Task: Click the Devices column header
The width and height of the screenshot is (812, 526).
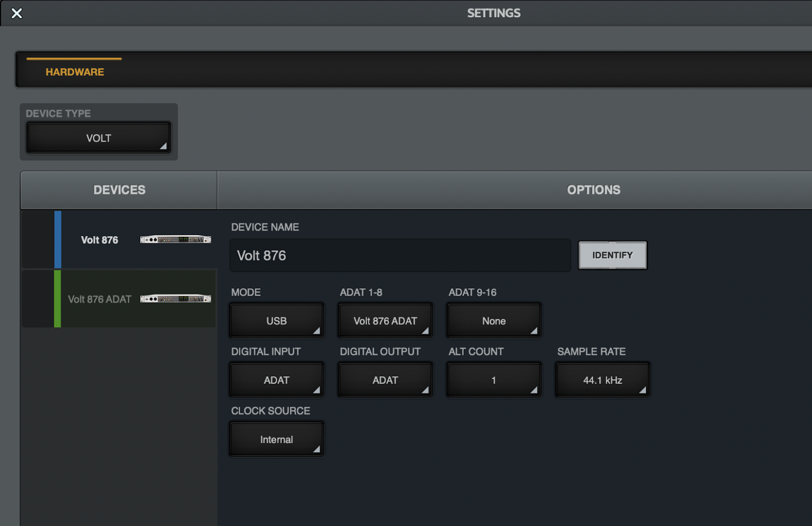Action: click(x=119, y=190)
